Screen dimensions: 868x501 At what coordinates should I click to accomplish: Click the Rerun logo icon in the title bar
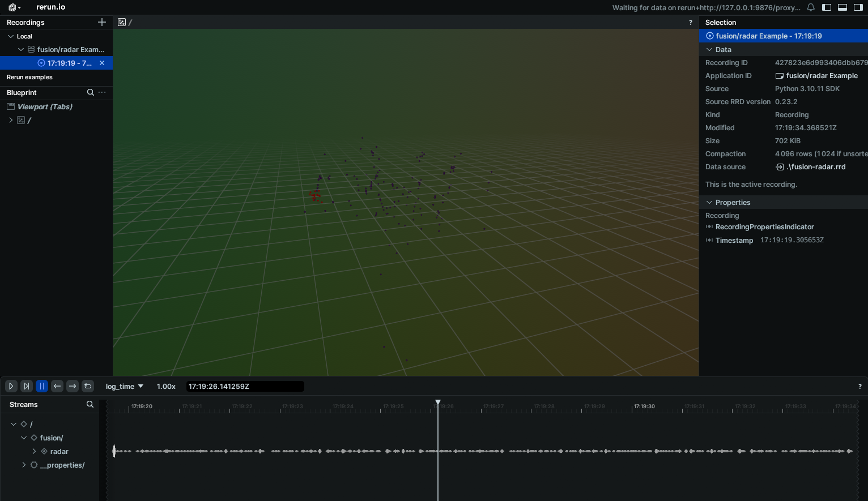[x=11, y=7]
